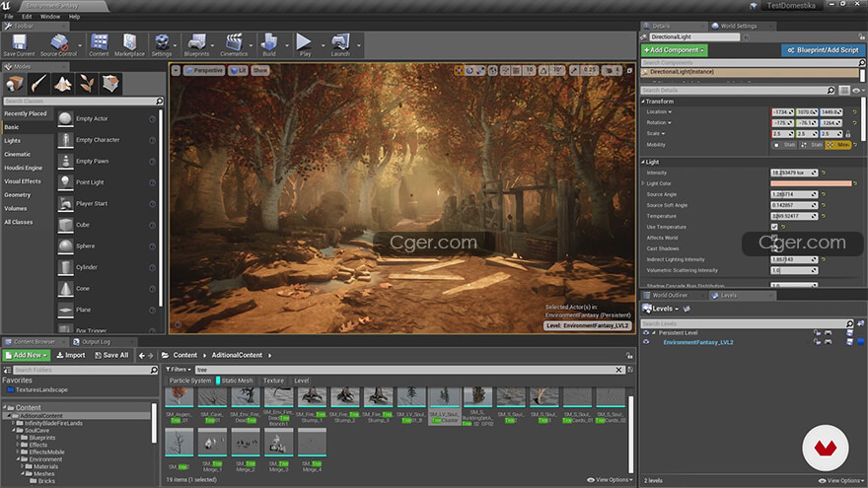Viewport: 868px width, 488px height.
Task: Click the Save Current toolbar icon
Action: pos(19,44)
